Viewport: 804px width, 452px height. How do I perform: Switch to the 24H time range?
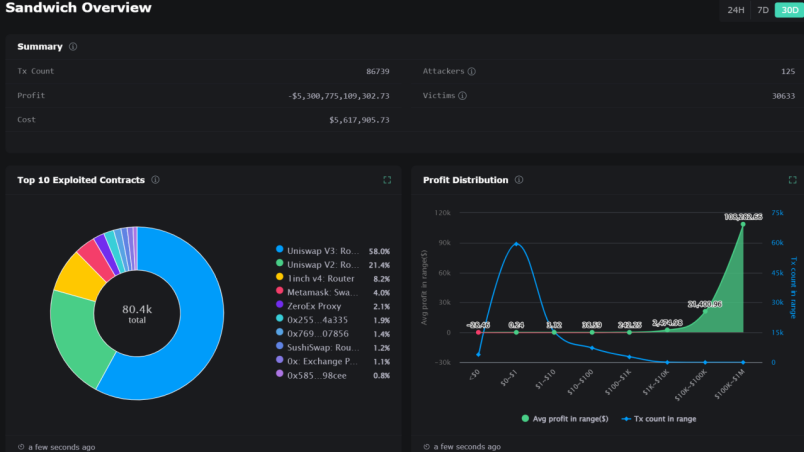736,10
